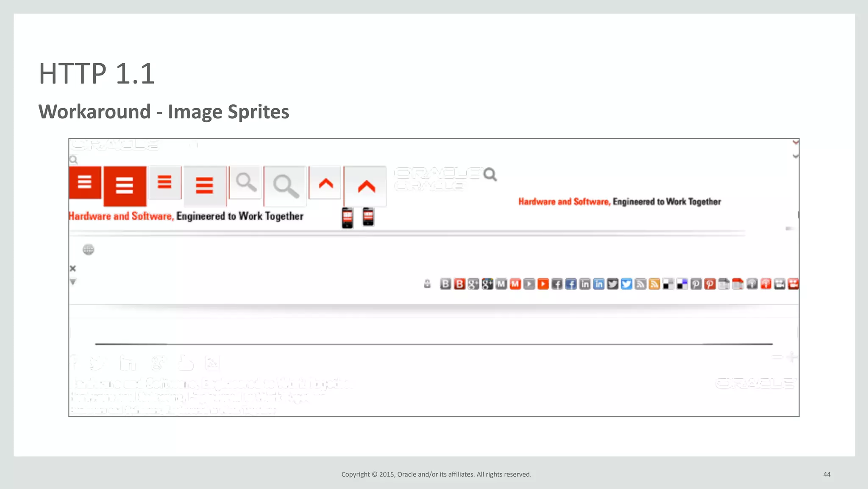
Task: Click the gray document page icon
Action: tap(724, 284)
